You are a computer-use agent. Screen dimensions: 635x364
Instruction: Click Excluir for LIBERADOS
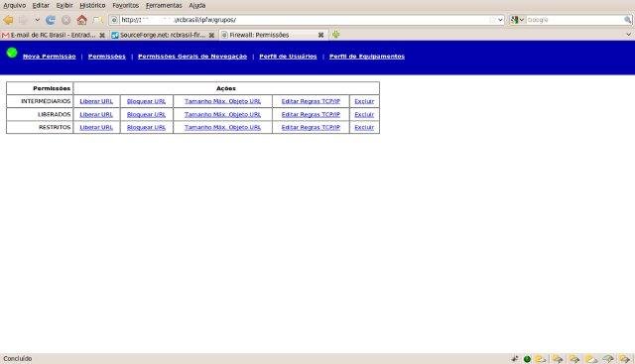coord(364,115)
